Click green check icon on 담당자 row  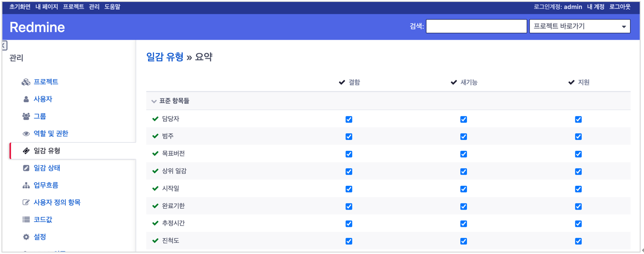pos(155,119)
